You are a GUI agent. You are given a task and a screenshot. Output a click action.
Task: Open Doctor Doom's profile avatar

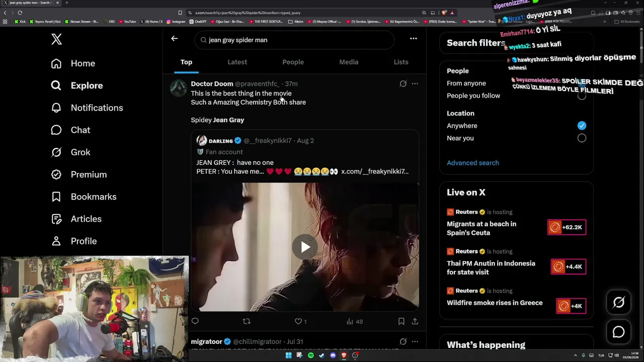point(178,87)
